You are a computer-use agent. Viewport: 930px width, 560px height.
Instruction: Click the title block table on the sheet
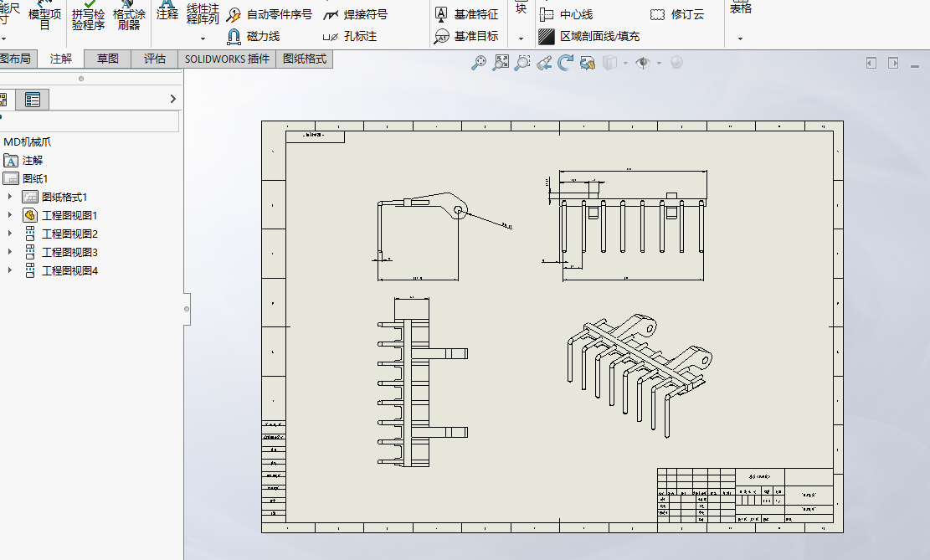pos(745,496)
